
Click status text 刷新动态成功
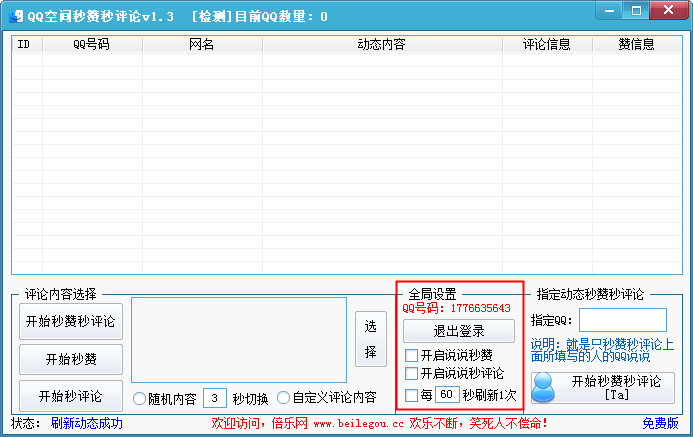[x=87, y=423]
